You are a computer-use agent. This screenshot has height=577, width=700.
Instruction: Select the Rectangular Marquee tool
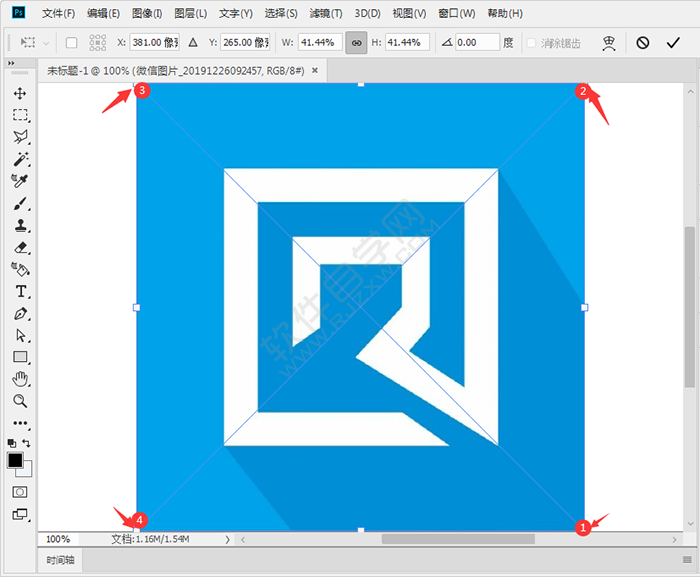point(20,115)
